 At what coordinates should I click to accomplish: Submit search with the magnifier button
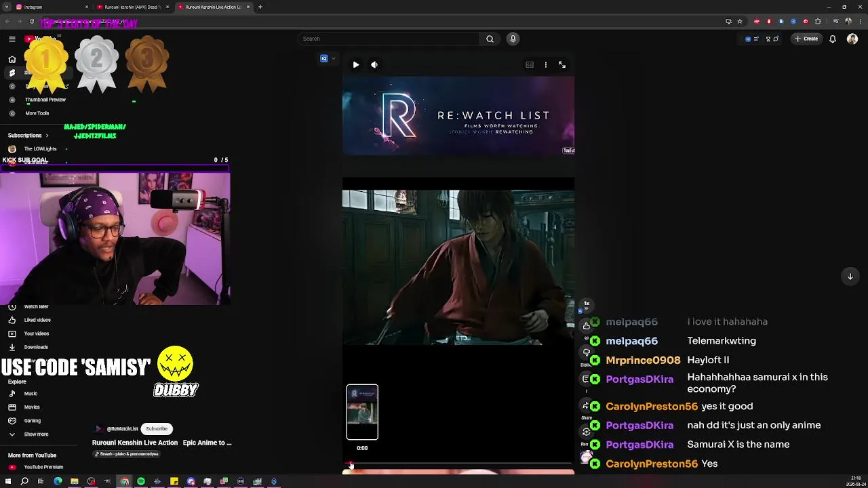pyautogui.click(x=490, y=39)
